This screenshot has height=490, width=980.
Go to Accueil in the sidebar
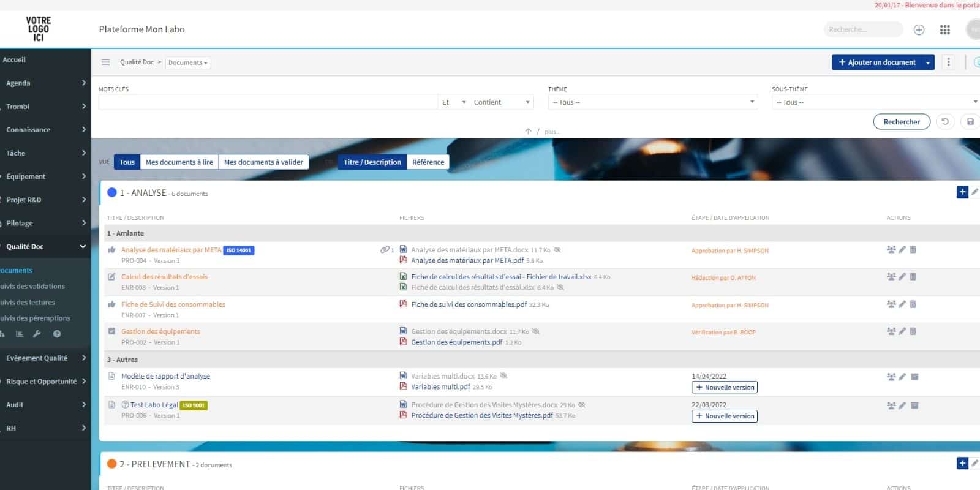point(14,60)
